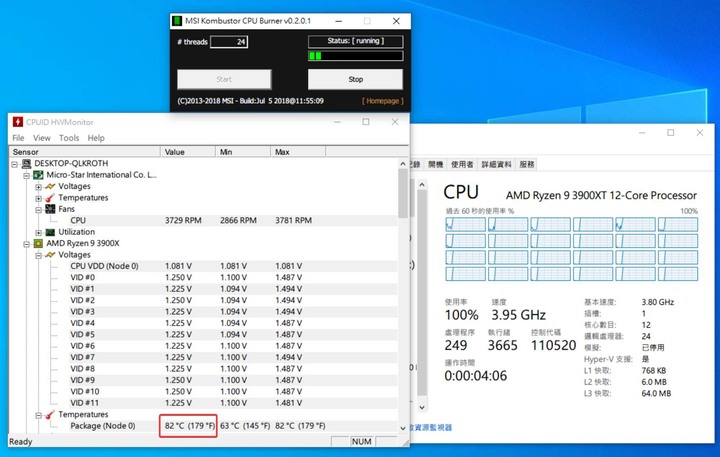Screen dimensions: 720x457
Task: Open the View menu in HWMonitor
Action: point(41,138)
